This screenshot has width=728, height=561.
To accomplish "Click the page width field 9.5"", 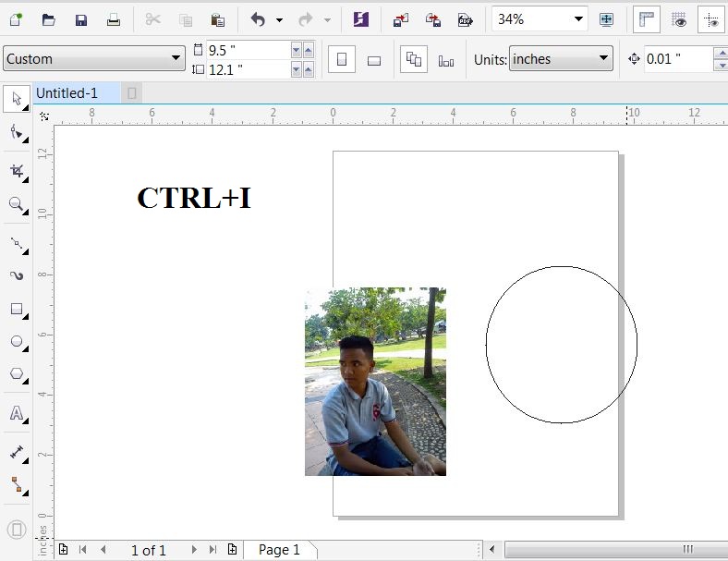I will pyautogui.click(x=248, y=50).
